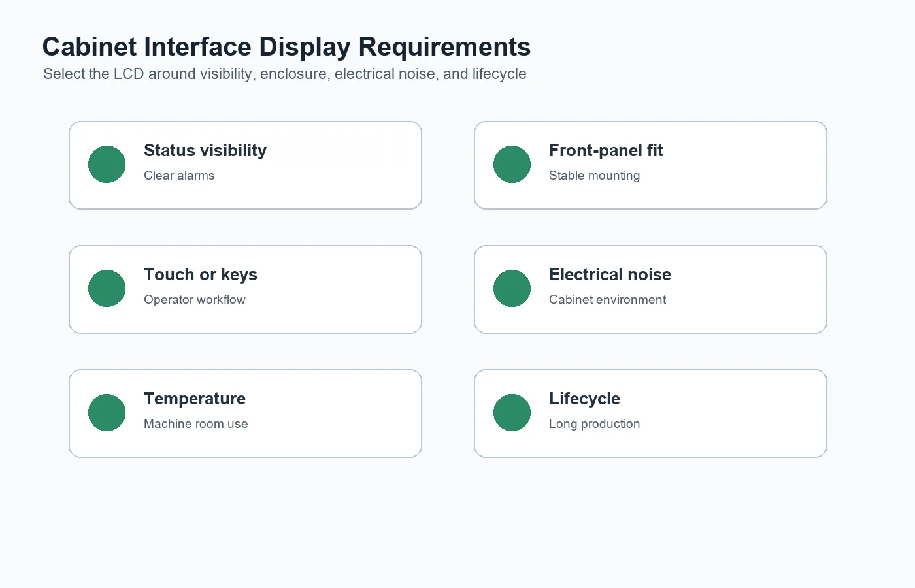Select the Front-panel fit heading
This screenshot has width=915, height=588.
pos(606,150)
